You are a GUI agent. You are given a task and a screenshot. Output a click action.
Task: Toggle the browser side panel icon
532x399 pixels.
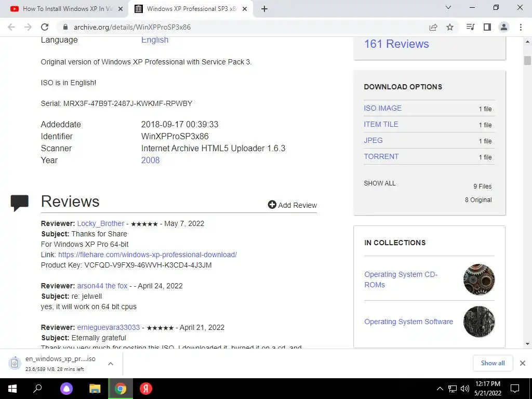point(487,27)
